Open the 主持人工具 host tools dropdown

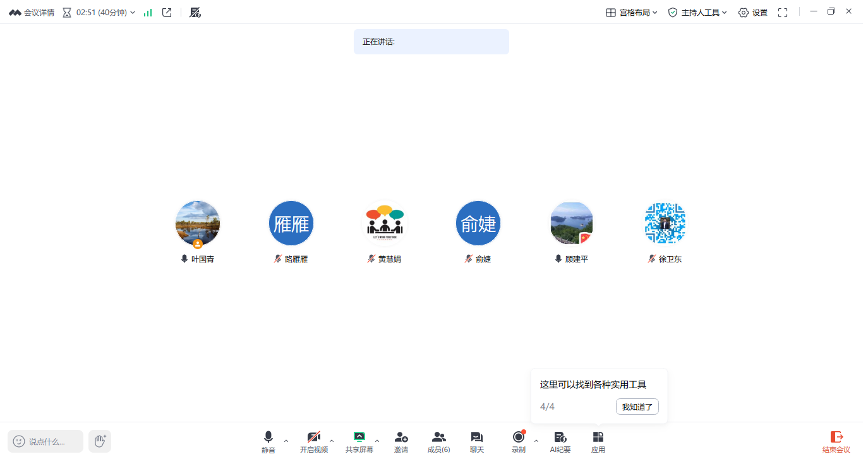pyautogui.click(x=697, y=13)
